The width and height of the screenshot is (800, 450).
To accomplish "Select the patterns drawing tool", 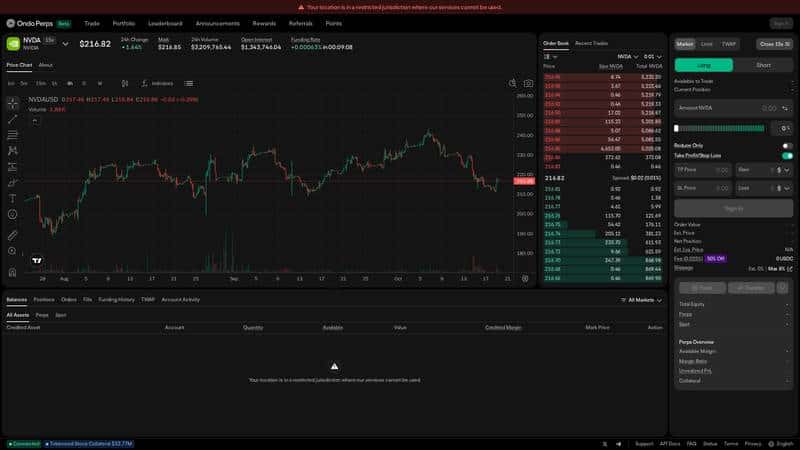I will (13, 151).
